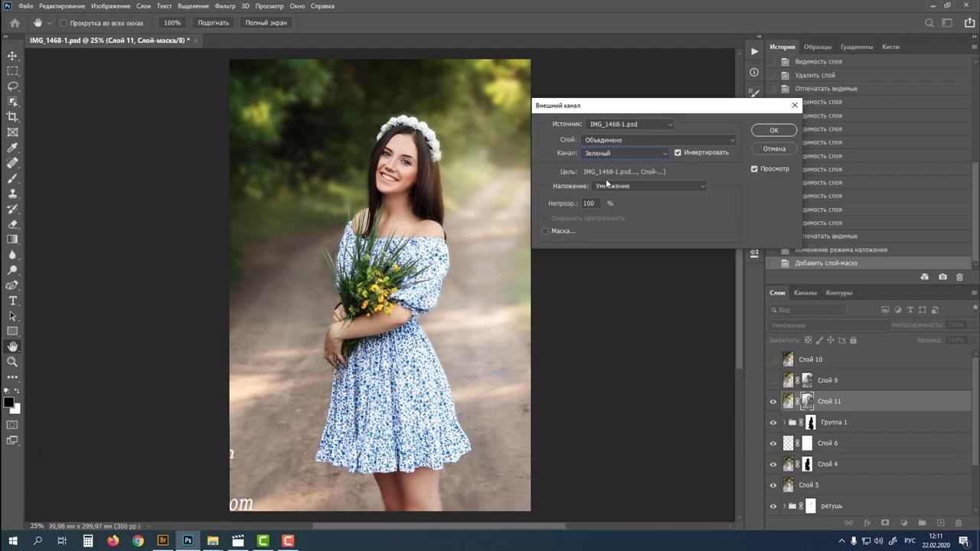Switch to the Градиенты tab
This screenshot has height=551, width=980.
(x=857, y=47)
